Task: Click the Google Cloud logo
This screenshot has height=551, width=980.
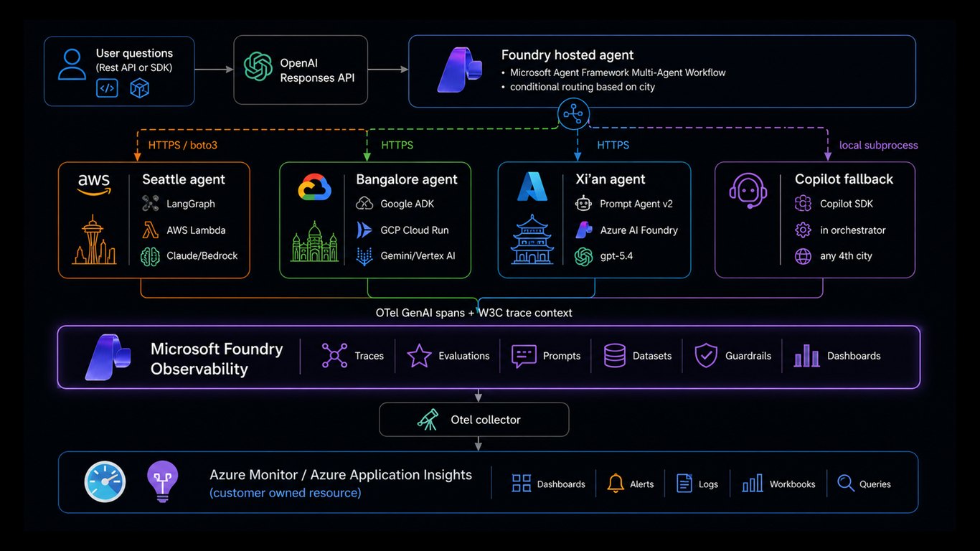Action: coord(314,187)
